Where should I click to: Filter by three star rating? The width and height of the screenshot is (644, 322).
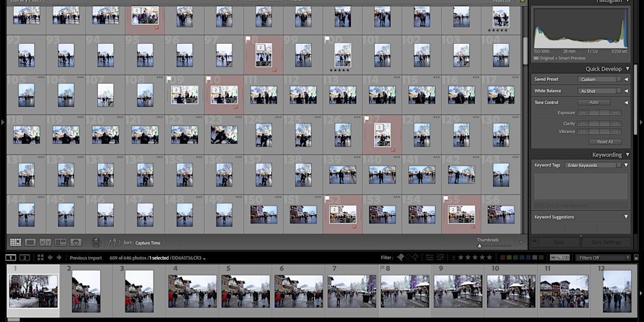[475, 258]
